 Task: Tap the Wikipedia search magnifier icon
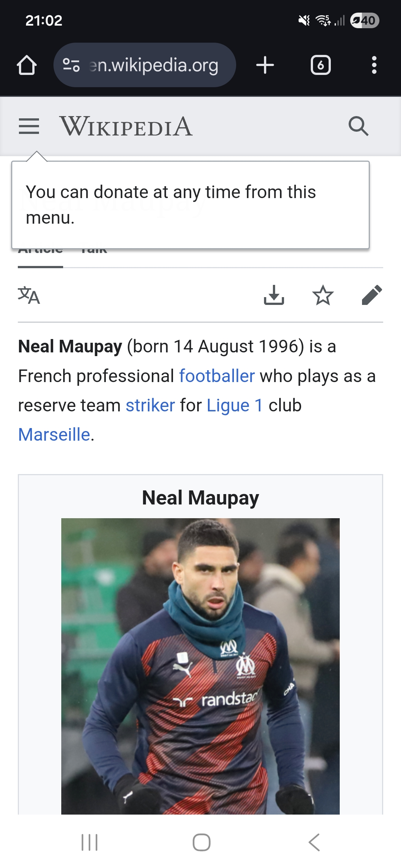pos(358,126)
